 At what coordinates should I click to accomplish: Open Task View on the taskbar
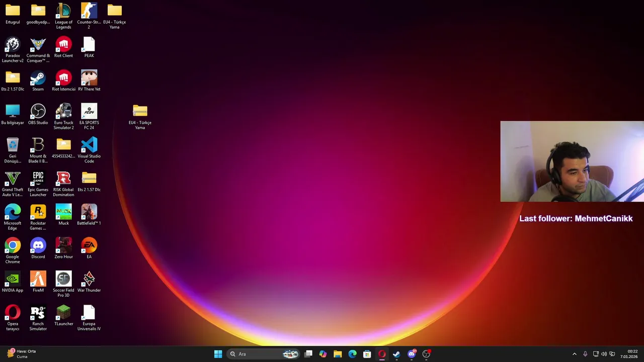[x=308, y=354]
